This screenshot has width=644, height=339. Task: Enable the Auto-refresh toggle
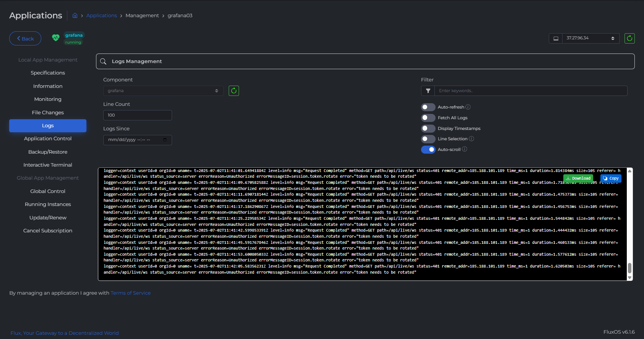click(428, 107)
